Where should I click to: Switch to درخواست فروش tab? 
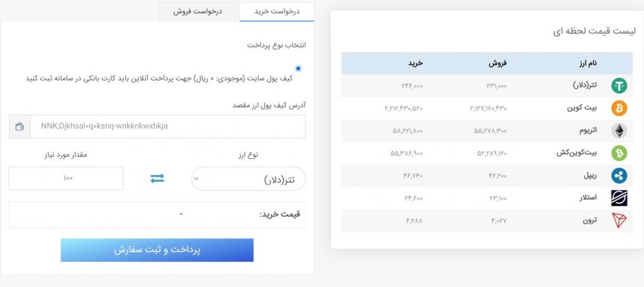pyautogui.click(x=197, y=11)
